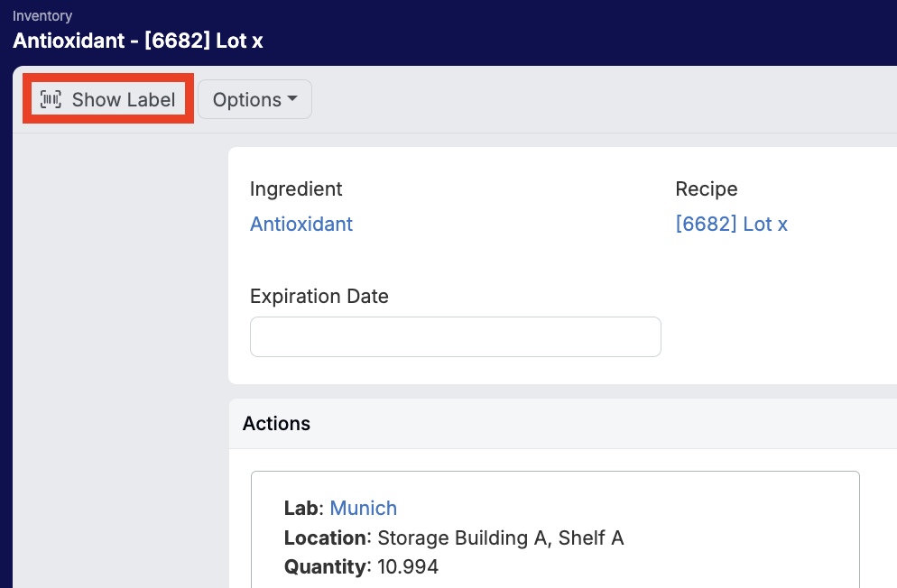Click the bold Quantity label
Screen dimensions: 897x588
(x=326, y=567)
